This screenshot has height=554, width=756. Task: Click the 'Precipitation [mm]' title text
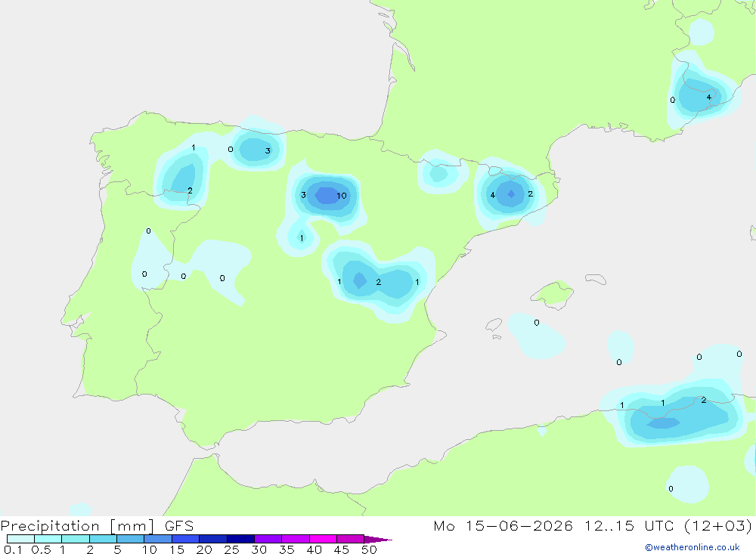coord(77,526)
